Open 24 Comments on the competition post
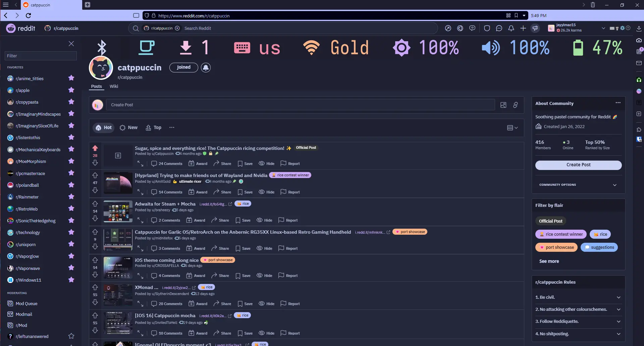Screen dimensions: 644x346 167,164
